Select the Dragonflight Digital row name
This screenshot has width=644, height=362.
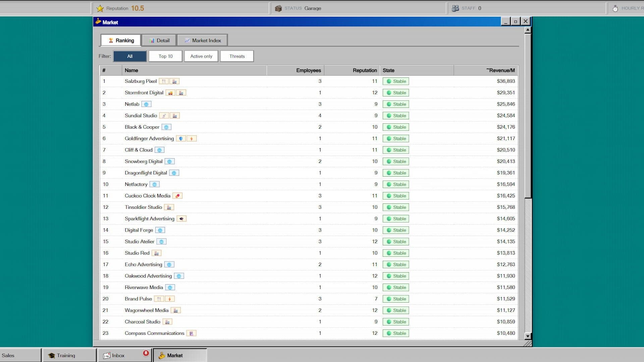coord(146,173)
